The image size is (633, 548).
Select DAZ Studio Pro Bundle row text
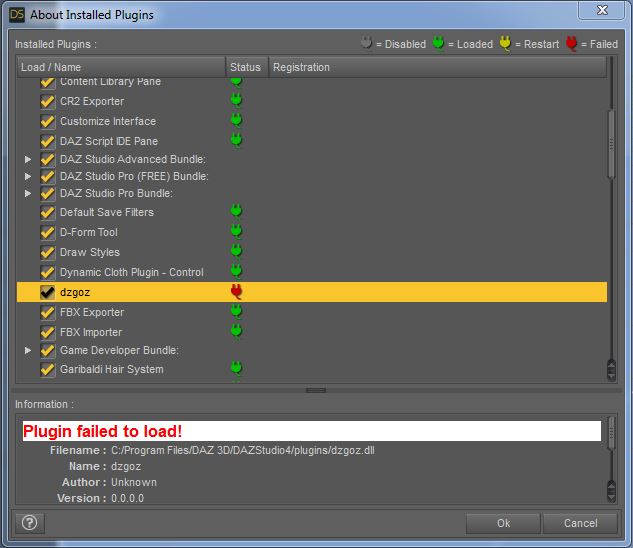(x=116, y=193)
